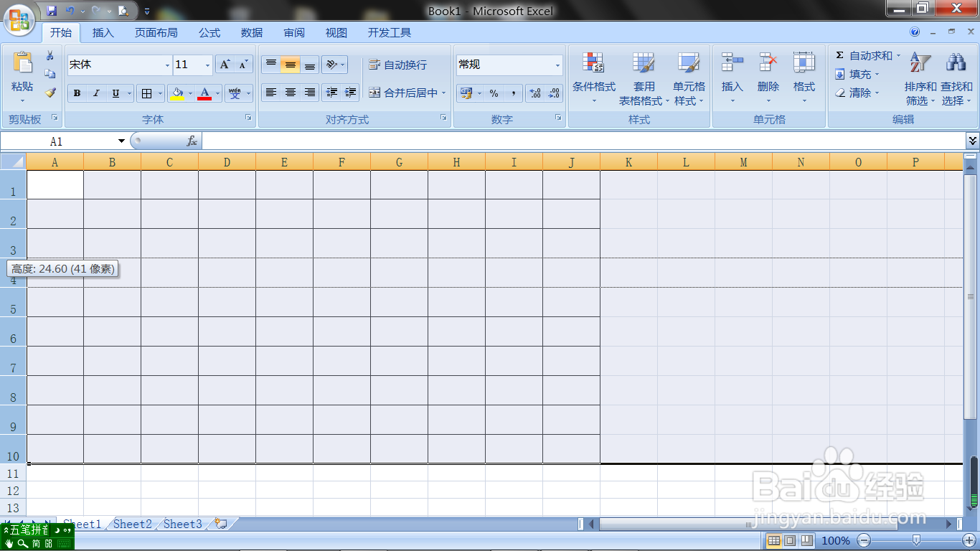Click the Office button
This screenshot has height=551, width=980.
pos(20,18)
